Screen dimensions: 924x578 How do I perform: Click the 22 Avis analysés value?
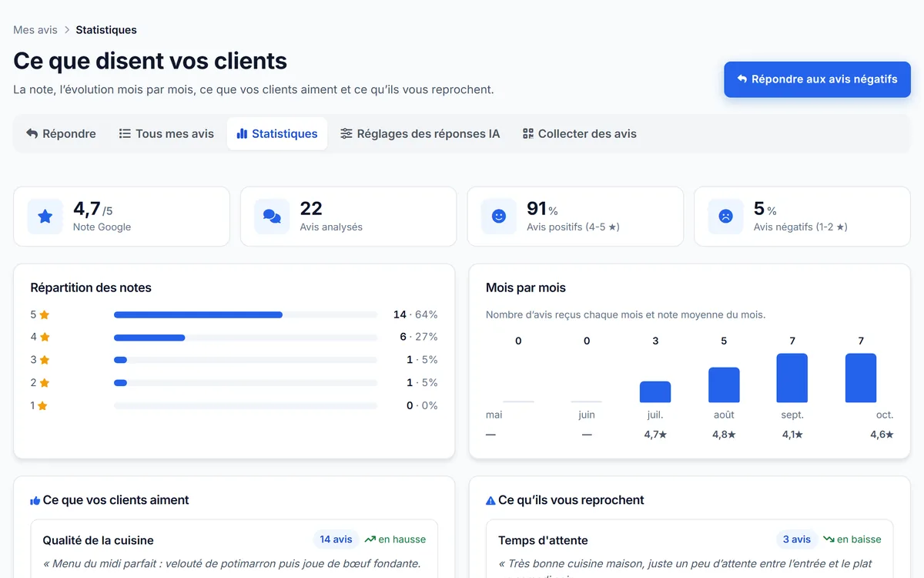point(311,209)
